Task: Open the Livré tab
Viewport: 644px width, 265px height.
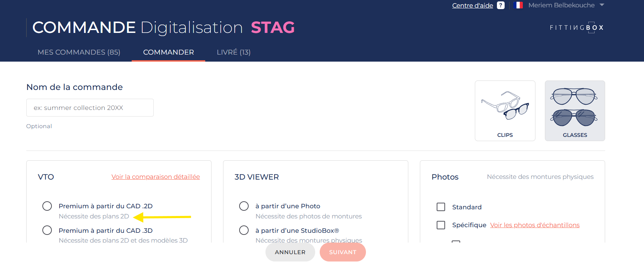Action: click(234, 52)
